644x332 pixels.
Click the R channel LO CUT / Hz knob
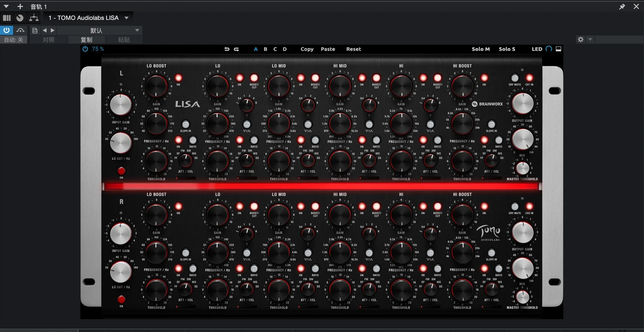click(x=121, y=271)
